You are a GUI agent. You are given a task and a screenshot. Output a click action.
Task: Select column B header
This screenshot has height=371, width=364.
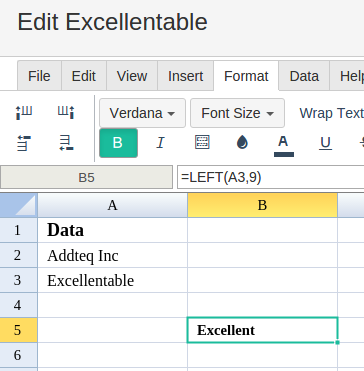[x=262, y=205]
